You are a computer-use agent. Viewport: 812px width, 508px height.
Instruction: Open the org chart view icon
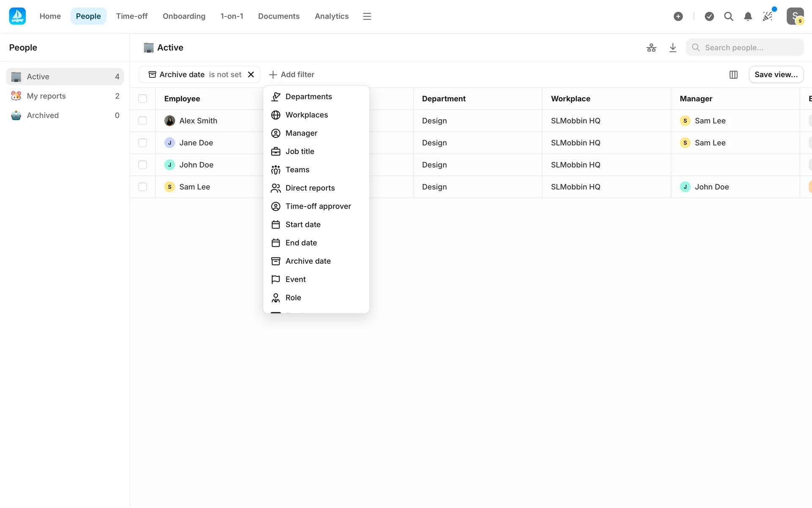coord(651,48)
